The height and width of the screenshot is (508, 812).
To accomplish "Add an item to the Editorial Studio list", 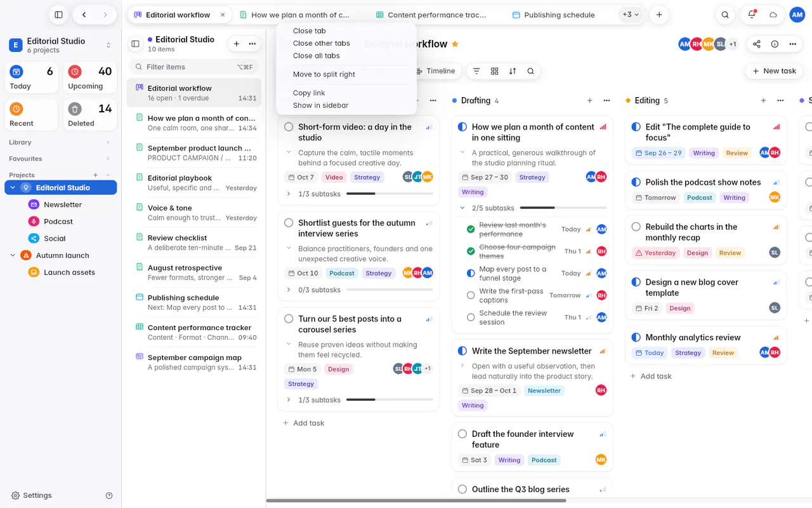I will (237, 44).
